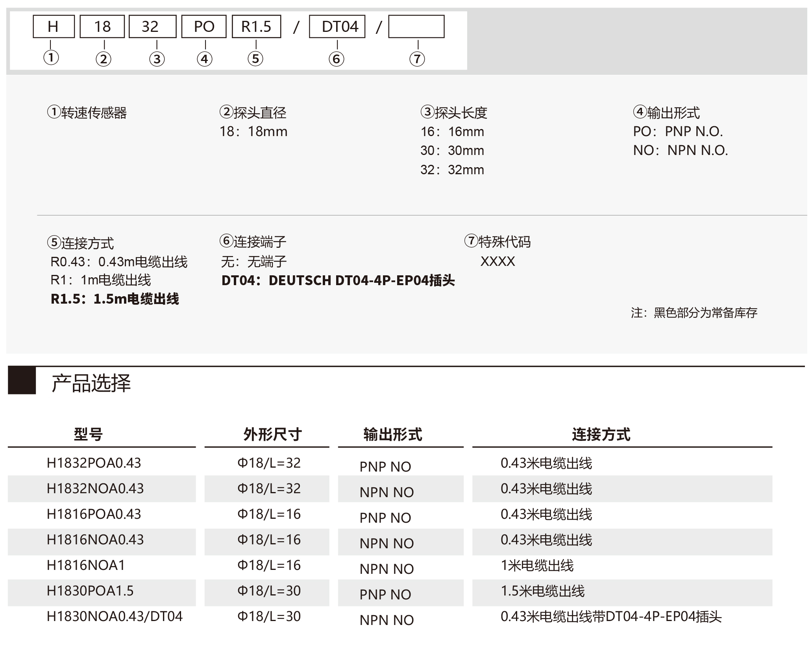The width and height of the screenshot is (812, 647).
Task: Select the 连接方式 column header
Action: pos(601,435)
